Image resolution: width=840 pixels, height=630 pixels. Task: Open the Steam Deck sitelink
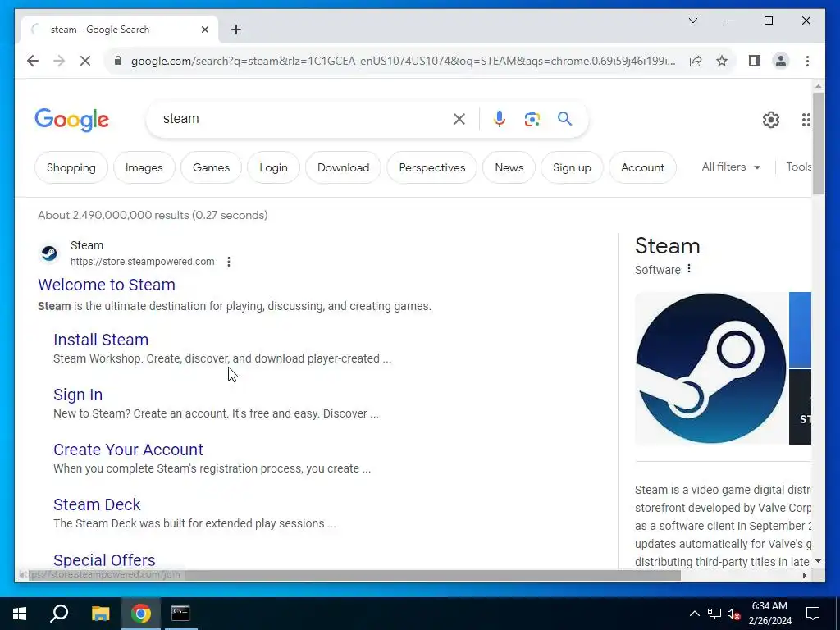point(97,504)
